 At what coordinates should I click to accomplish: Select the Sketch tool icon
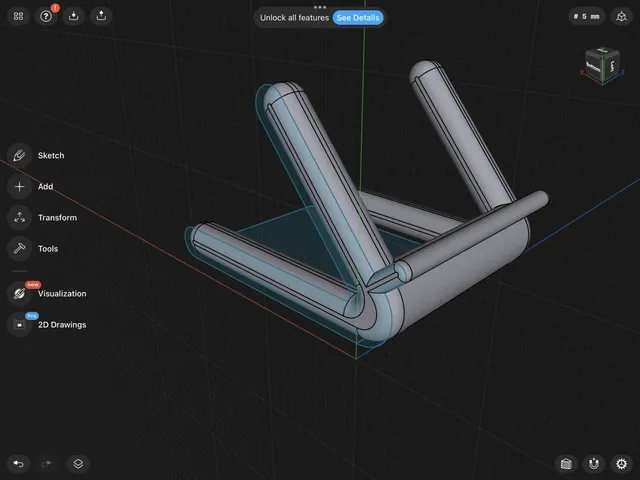[19, 156]
